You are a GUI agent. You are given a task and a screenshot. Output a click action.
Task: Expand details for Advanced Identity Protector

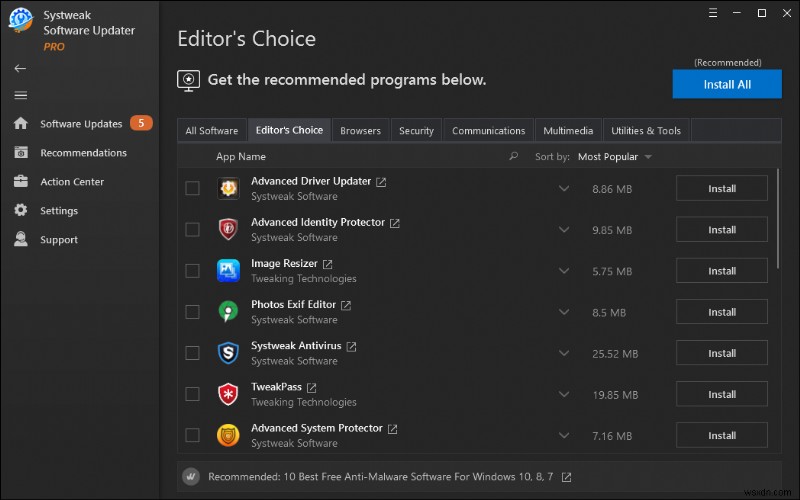(x=564, y=230)
